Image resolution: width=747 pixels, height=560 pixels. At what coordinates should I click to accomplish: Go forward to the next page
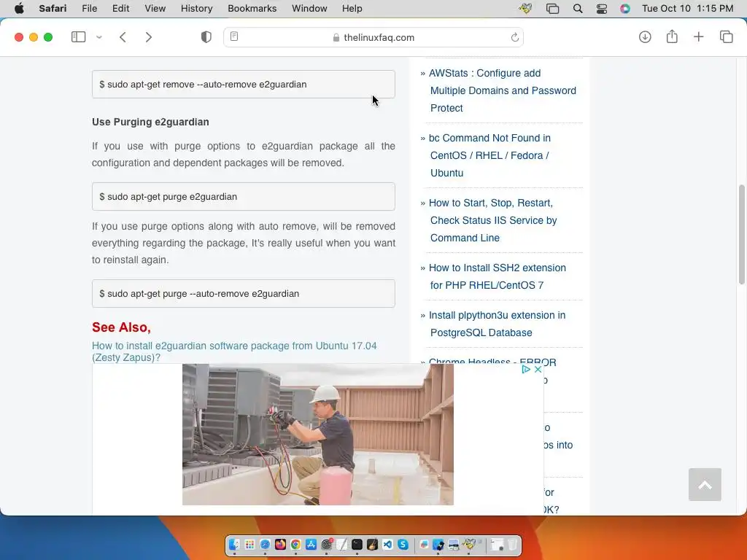coord(149,37)
